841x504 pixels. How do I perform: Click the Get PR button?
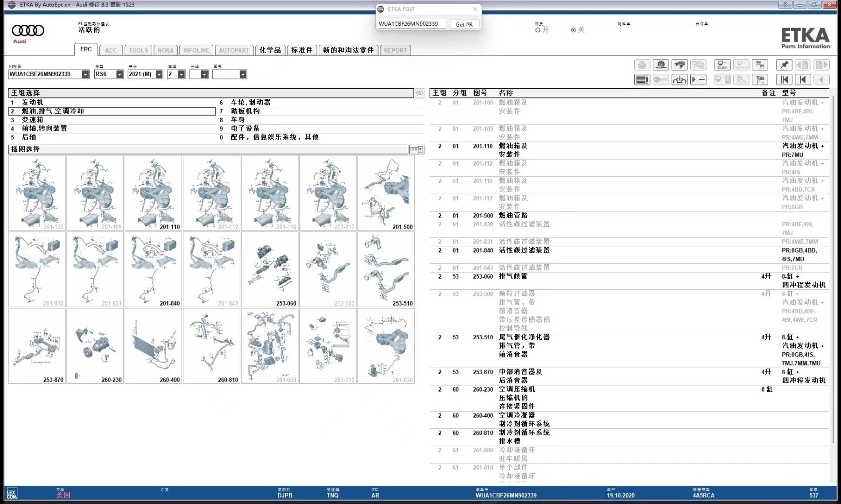click(464, 24)
